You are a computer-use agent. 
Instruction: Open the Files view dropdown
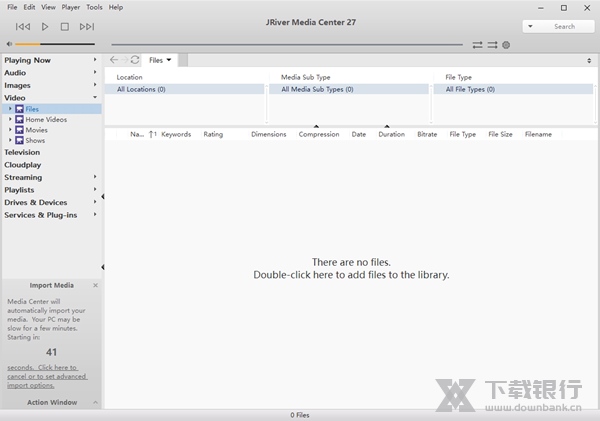coord(160,60)
